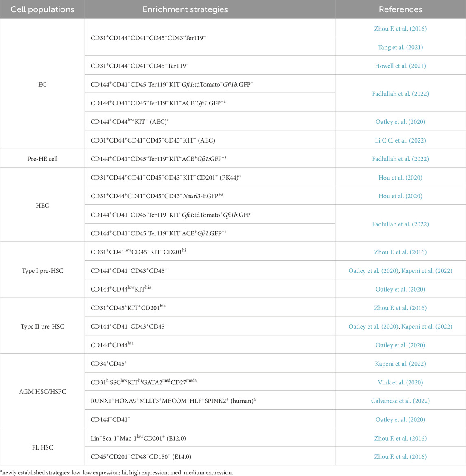Select the AGM HSC/HSPC row label
Viewport: 466px width, 476px height.
(42, 392)
